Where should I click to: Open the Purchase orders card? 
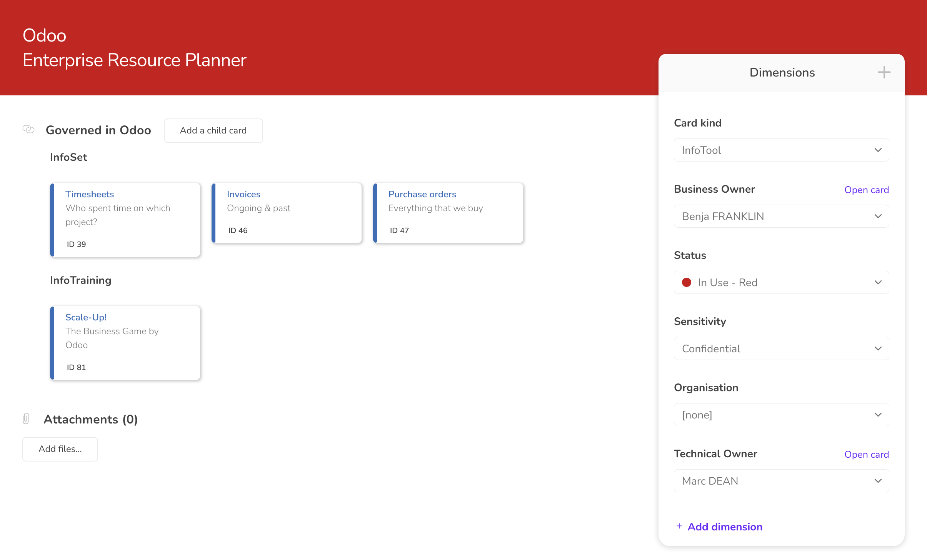pos(422,194)
